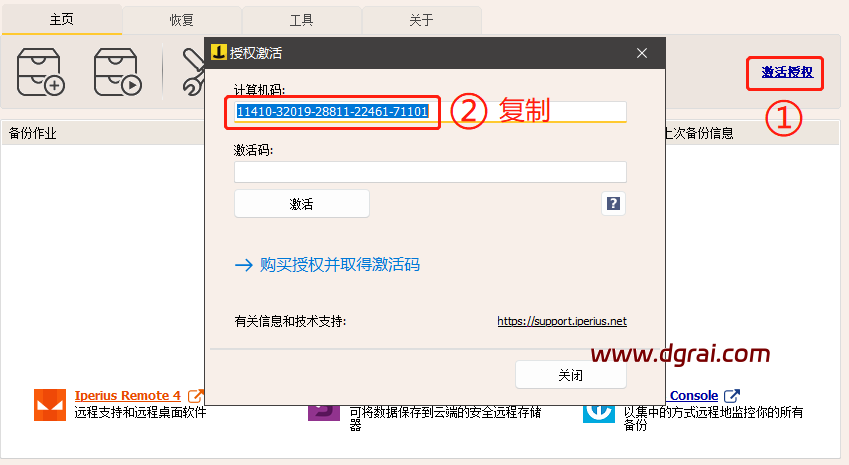Image resolution: width=849 pixels, height=465 pixels.
Task: Open the 恢复 tab
Action: pos(182,20)
